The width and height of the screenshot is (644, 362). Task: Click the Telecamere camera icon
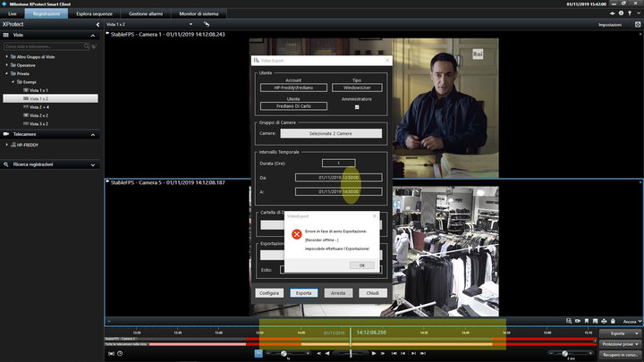(x=7, y=134)
